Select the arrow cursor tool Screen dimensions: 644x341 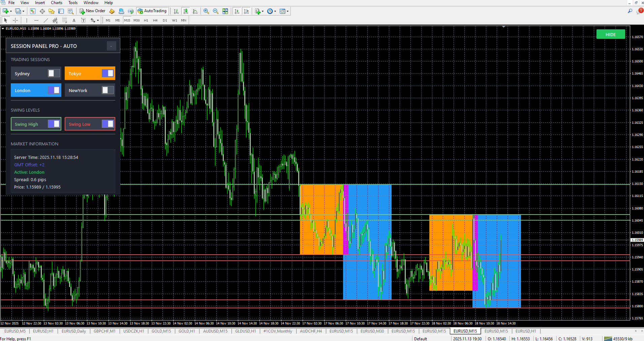[x=6, y=20]
